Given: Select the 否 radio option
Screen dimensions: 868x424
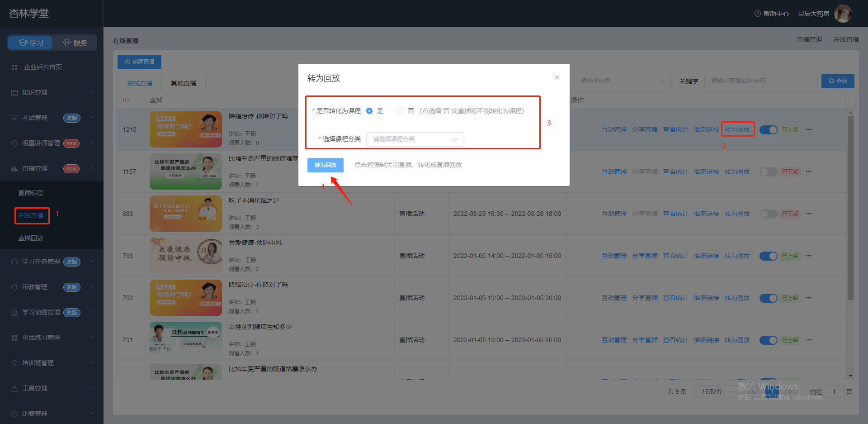Looking at the screenshot, I should pyautogui.click(x=400, y=111).
